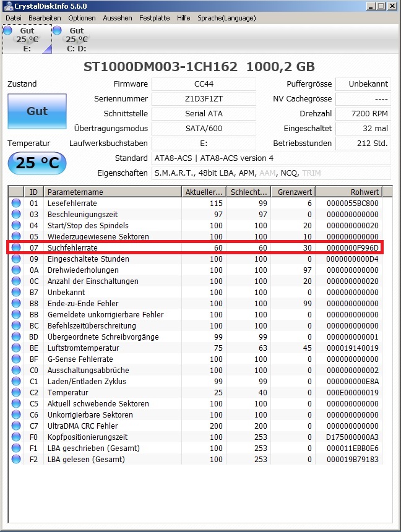Click status orb of Befehlszeitüberschreitung
This screenshot has height=532, width=401.
click(x=16, y=326)
